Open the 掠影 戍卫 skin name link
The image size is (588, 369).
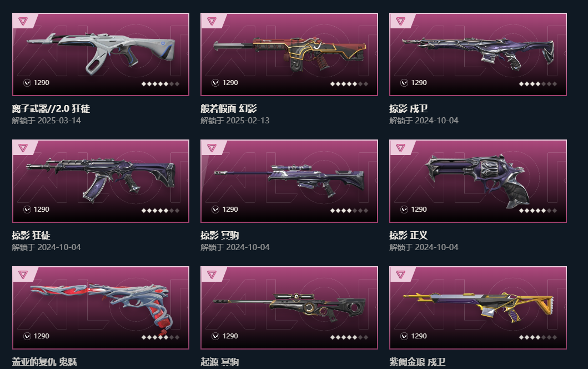pos(408,108)
